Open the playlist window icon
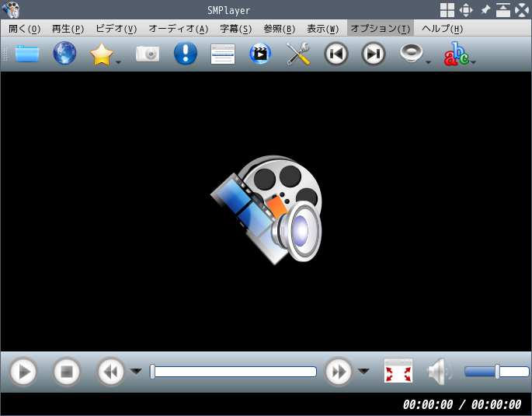This screenshot has width=532, height=416. coord(223,54)
